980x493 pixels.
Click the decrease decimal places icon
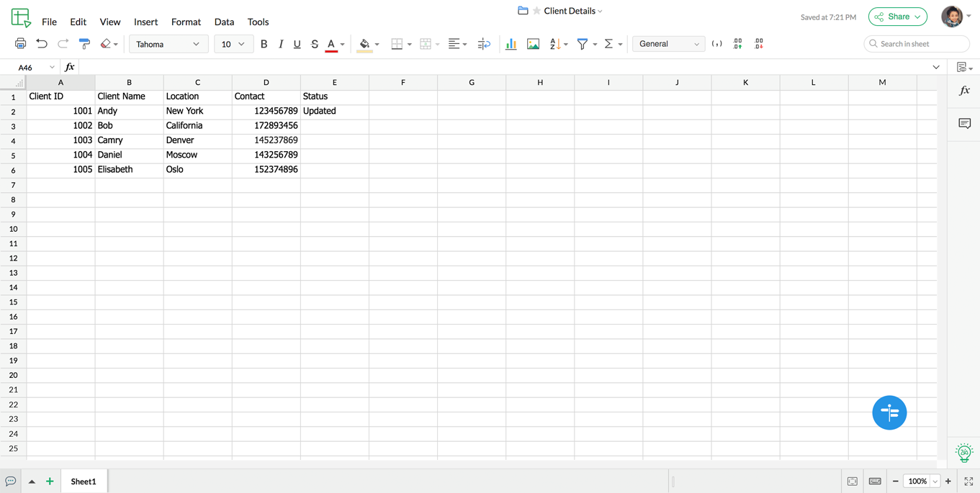coord(759,44)
